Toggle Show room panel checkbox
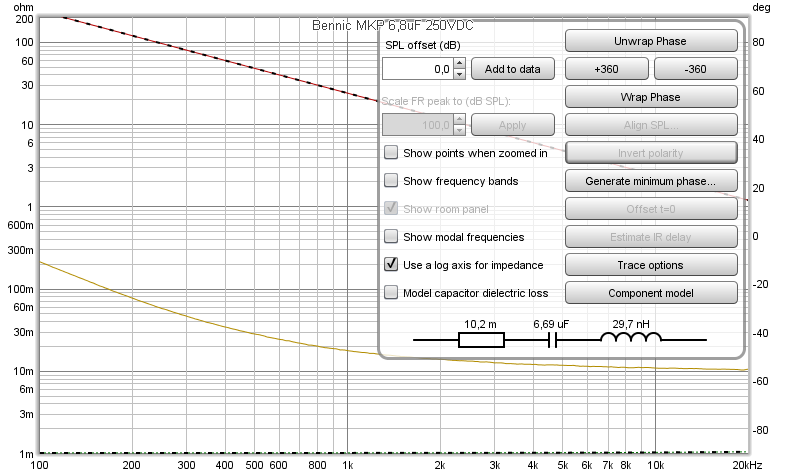Screen dimensions: 800x476 [x=391, y=208]
